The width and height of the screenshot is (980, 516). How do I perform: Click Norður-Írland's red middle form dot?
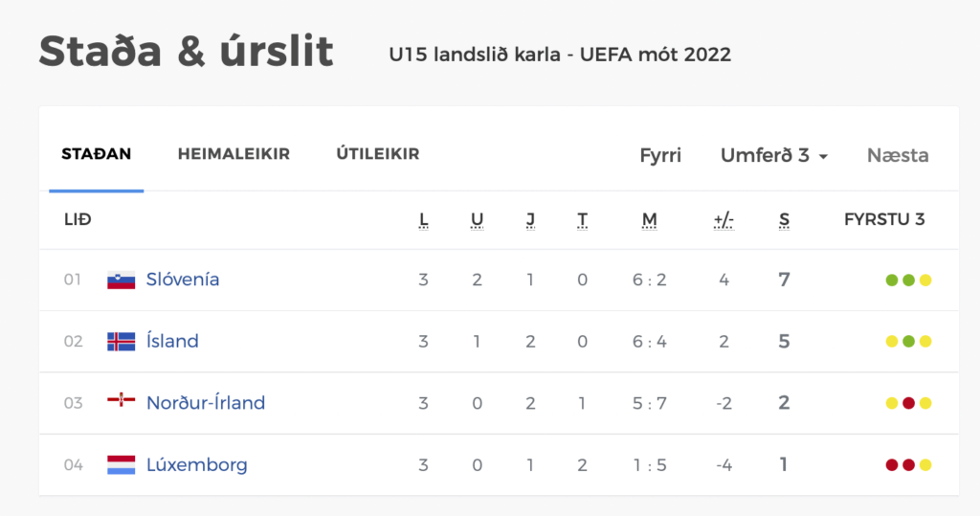909,403
